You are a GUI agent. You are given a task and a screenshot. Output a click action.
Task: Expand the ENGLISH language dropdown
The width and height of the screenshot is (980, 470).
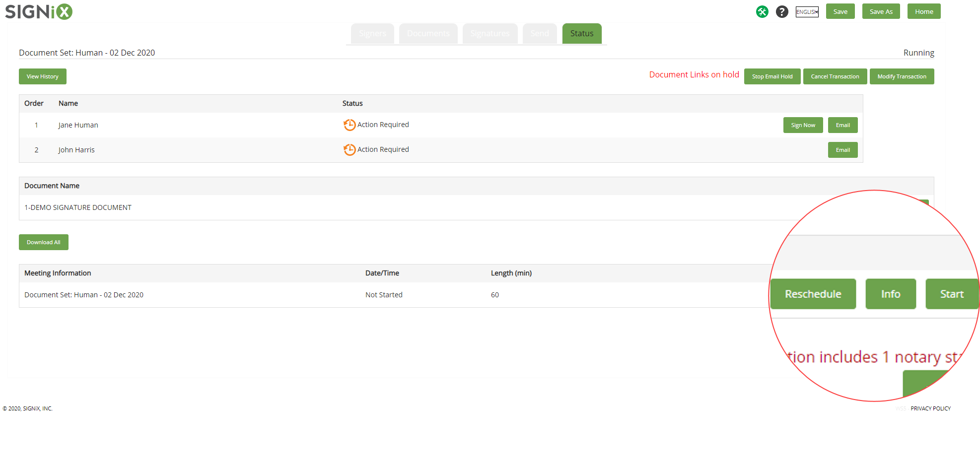(x=807, y=12)
